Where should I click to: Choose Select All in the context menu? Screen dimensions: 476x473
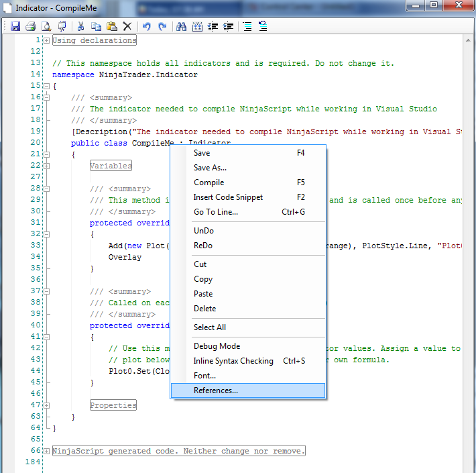[248, 327]
